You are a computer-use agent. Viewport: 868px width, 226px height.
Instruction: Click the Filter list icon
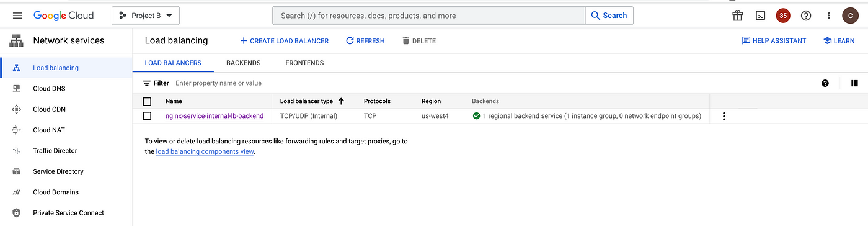[x=147, y=83]
